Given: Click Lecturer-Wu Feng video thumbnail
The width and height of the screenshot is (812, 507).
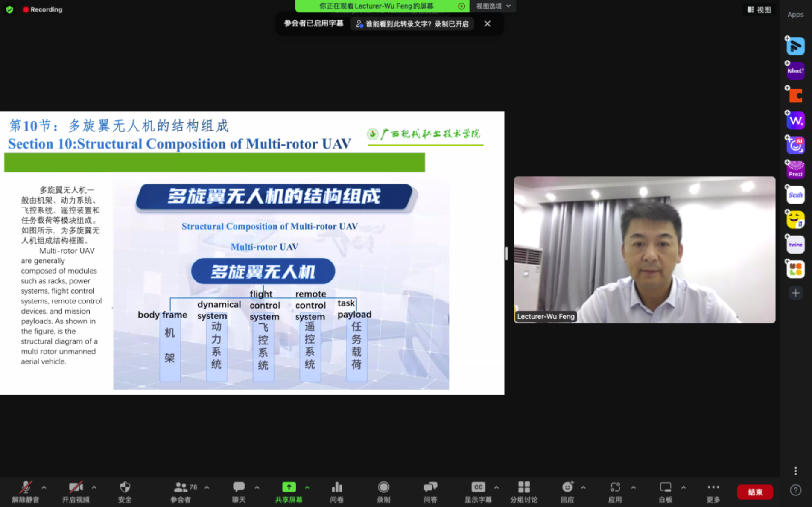Looking at the screenshot, I should (x=645, y=250).
